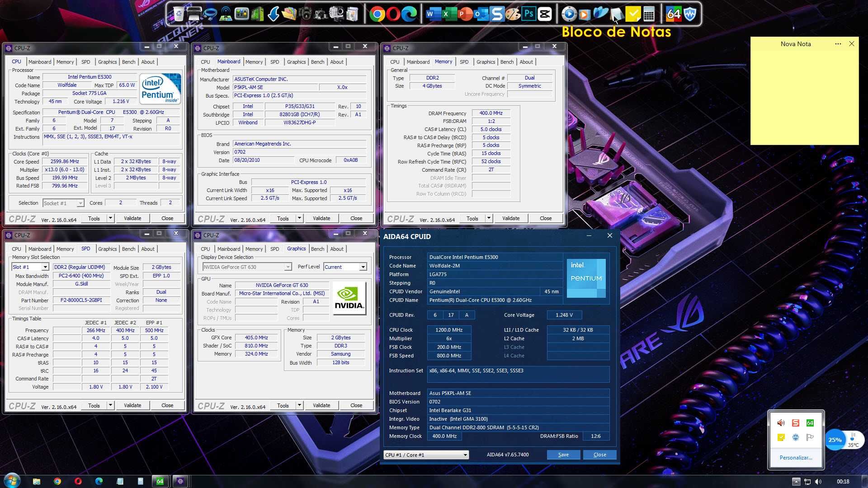Screen dimensions: 868x488
Task: Open Google Chrome from the top dock
Action: (377, 14)
